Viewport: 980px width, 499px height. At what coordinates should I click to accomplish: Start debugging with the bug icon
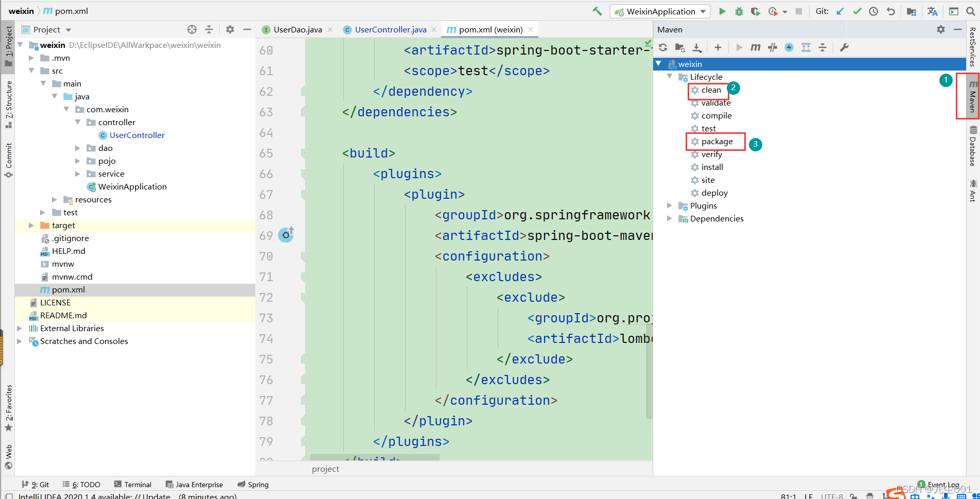click(x=739, y=11)
